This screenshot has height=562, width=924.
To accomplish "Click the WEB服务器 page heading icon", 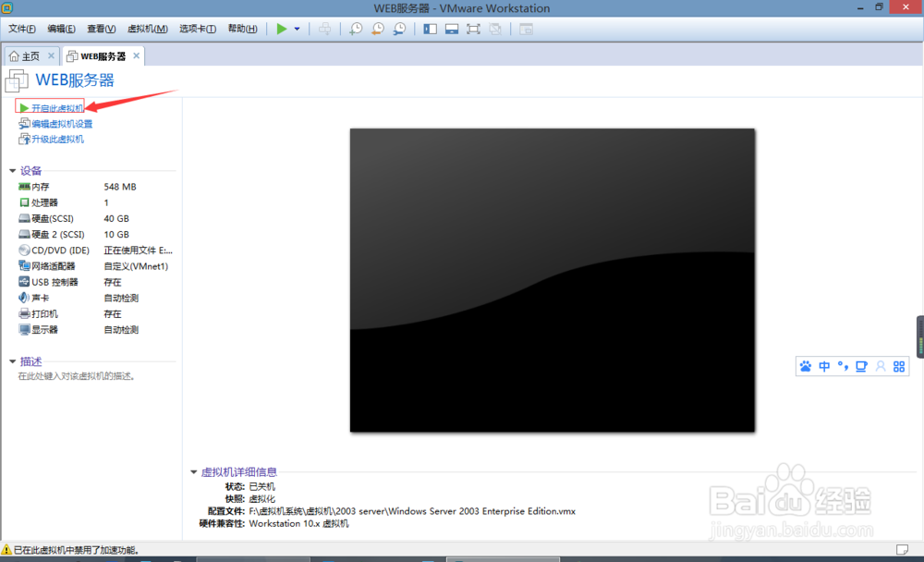I will [x=17, y=80].
